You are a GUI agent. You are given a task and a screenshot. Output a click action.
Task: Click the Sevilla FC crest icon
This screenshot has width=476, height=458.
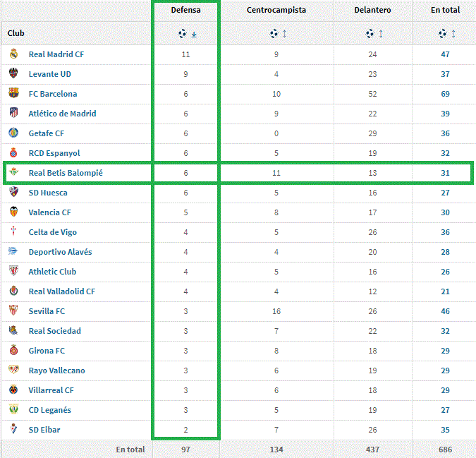coord(13,311)
